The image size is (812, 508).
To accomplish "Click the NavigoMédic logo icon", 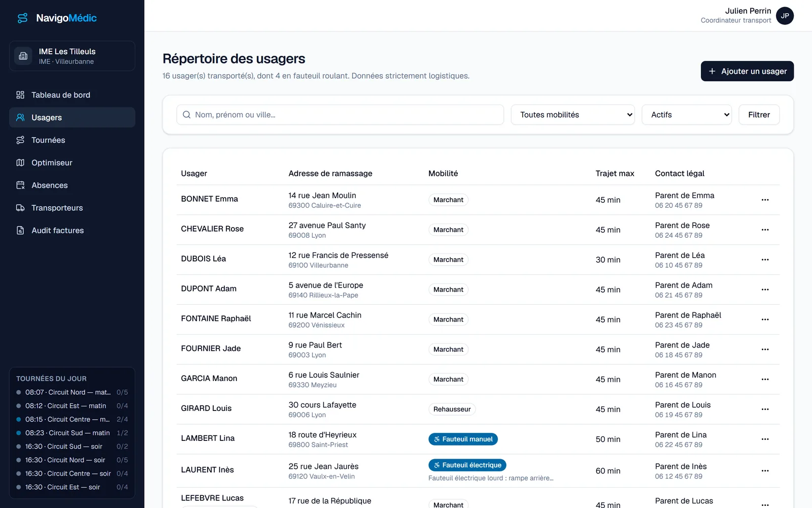I will click(x=22, y=18).
